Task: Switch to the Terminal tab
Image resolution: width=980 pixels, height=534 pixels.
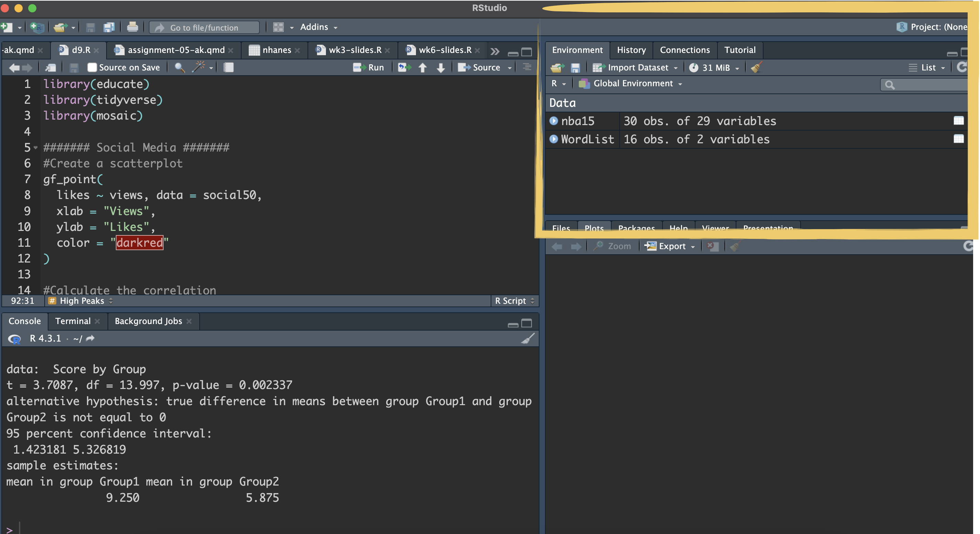Action: 73,321
